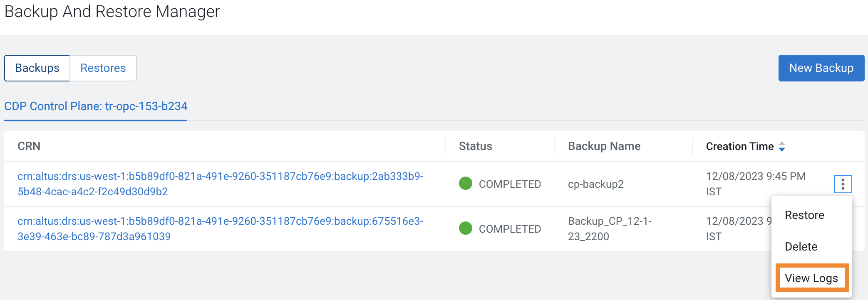Click the Status column header
The image size is (868, 300).
click(x=475, y=146)
